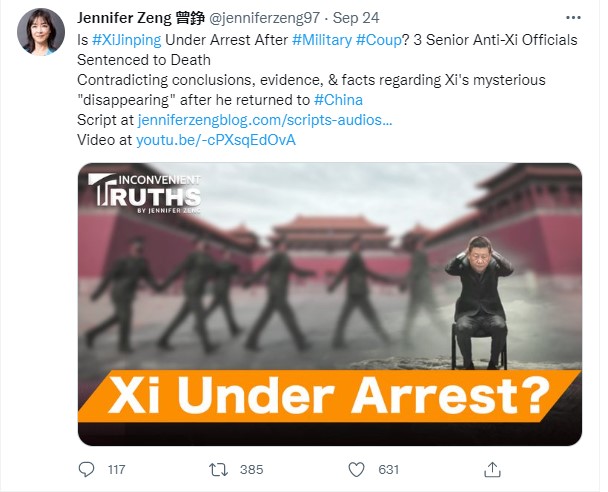608x492 pixels.
Task: Like the tweet with the heart icon
Action: (x=356, y=470)
